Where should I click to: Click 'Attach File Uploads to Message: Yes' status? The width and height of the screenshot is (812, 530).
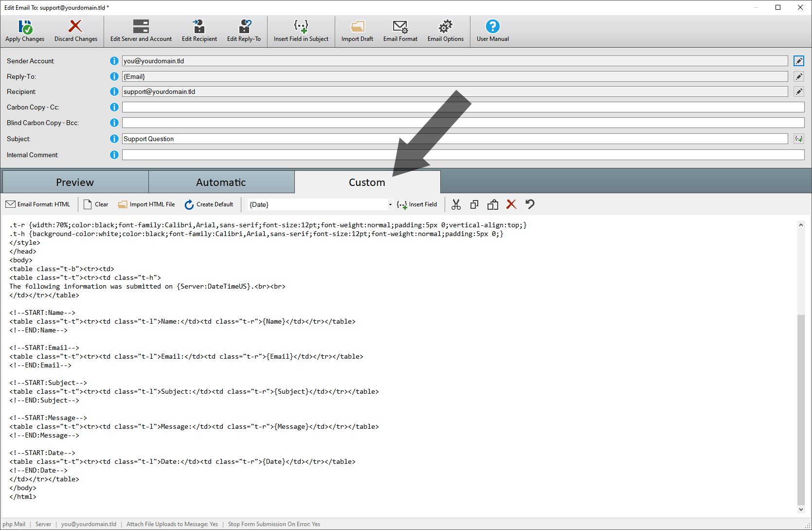172,524
